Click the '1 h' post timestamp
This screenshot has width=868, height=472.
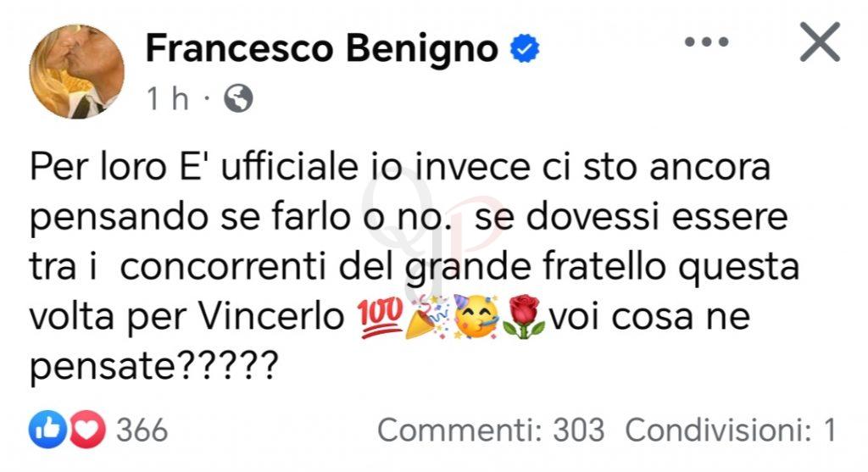[x=167, y=100]
